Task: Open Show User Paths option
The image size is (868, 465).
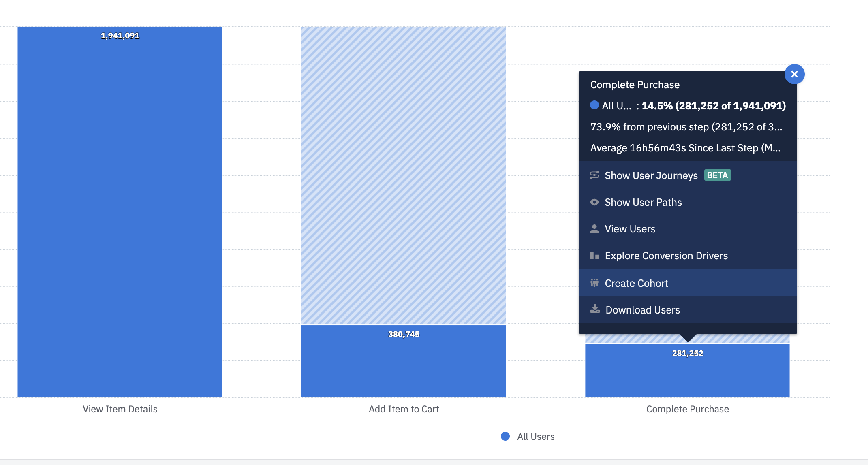Action: click(x=643, y=202)
